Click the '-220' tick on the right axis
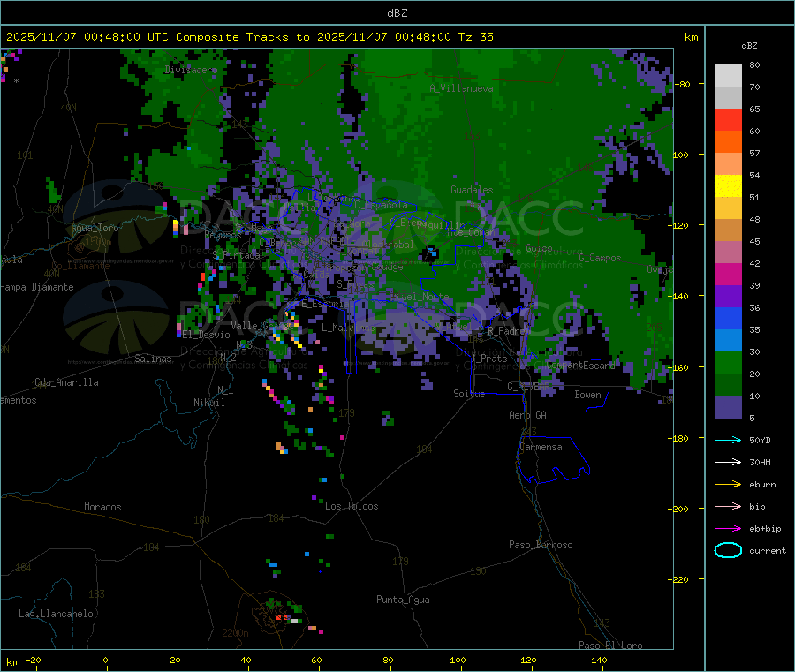The height and width of the screenshot is (672, 795). pyautogui.click(x=680, y=580)
